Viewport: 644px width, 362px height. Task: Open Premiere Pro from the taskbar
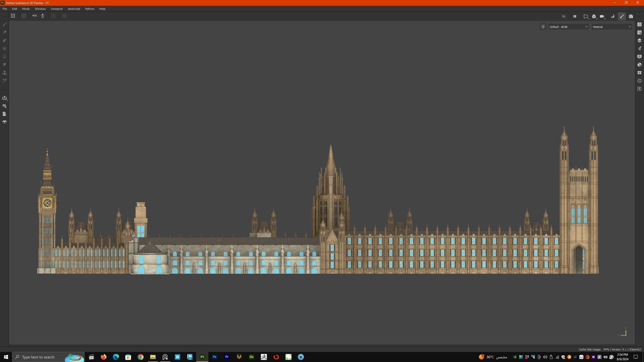pos(227,357)
